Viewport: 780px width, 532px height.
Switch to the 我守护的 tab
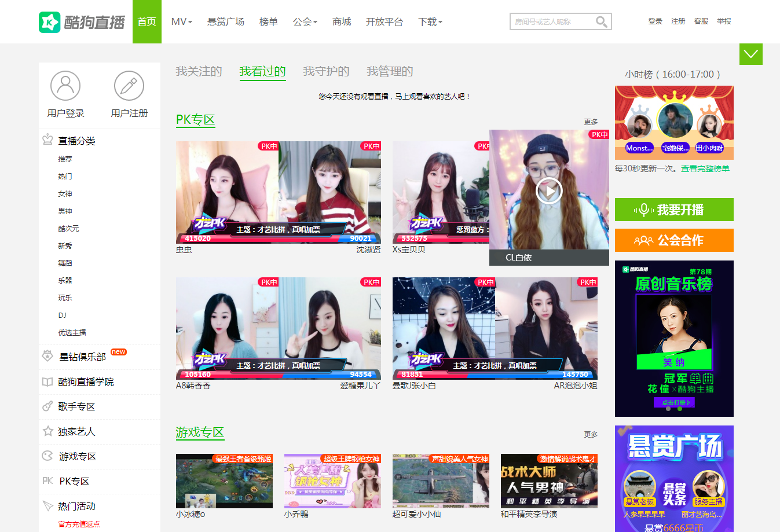point(326,71)
